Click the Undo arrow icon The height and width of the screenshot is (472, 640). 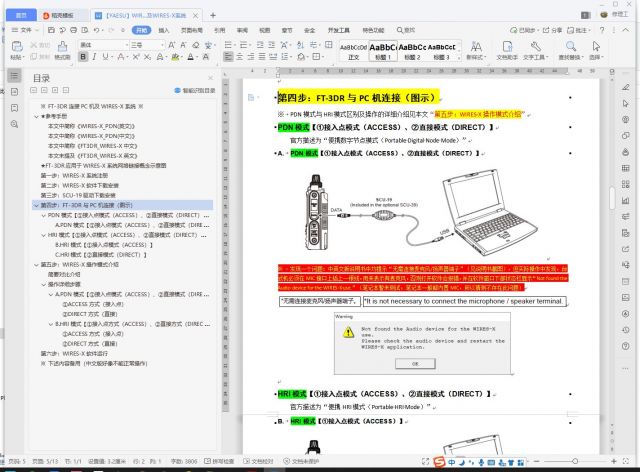click(96, 30)
